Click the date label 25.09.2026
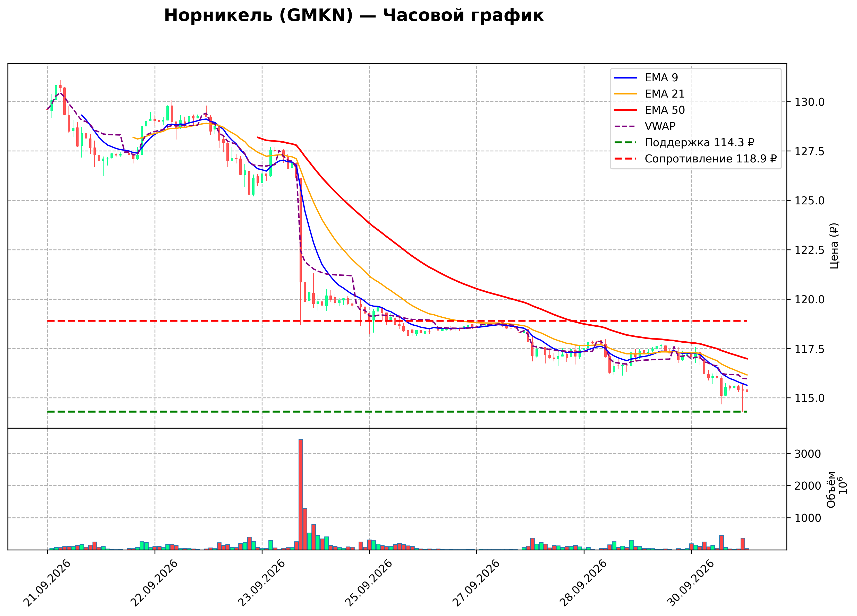The height and width of the screenshot is (616, 857). coord(369,583)
